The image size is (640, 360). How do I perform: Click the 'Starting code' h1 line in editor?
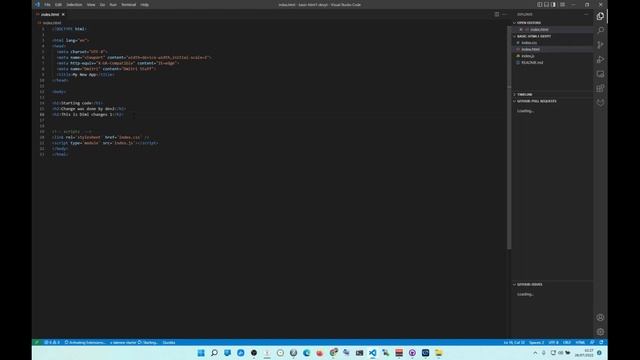[78, 103]
